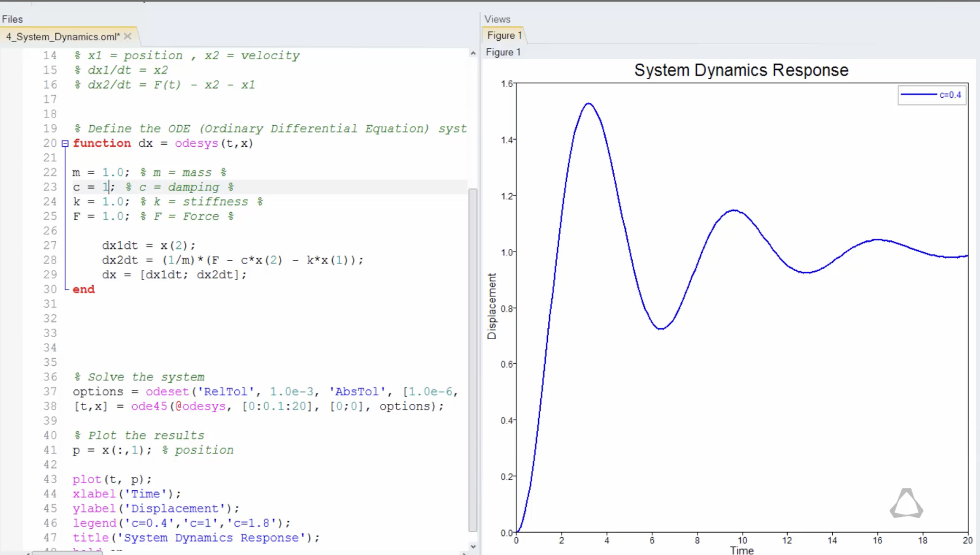980x555 pixels.
Task: Click line number 38 in the gutter
Action: 50,406
